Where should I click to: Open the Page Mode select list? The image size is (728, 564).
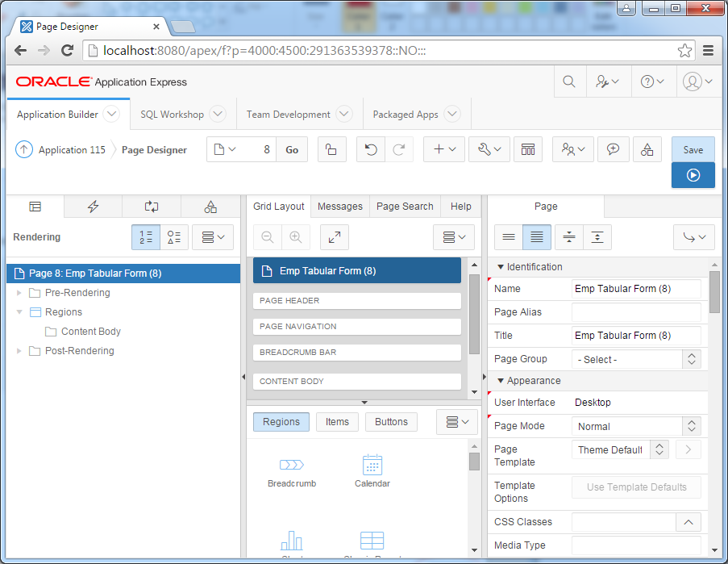click(636, 426)
